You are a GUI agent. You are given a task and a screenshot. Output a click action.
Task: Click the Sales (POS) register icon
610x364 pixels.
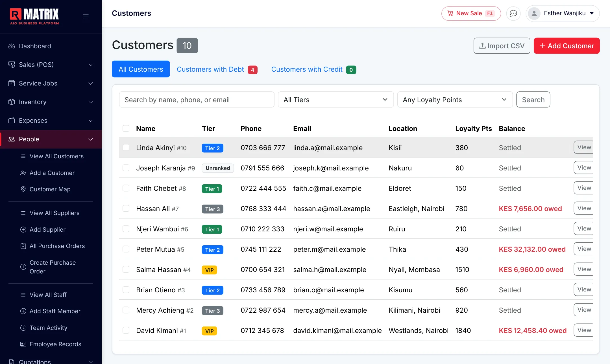coord(12,65)
